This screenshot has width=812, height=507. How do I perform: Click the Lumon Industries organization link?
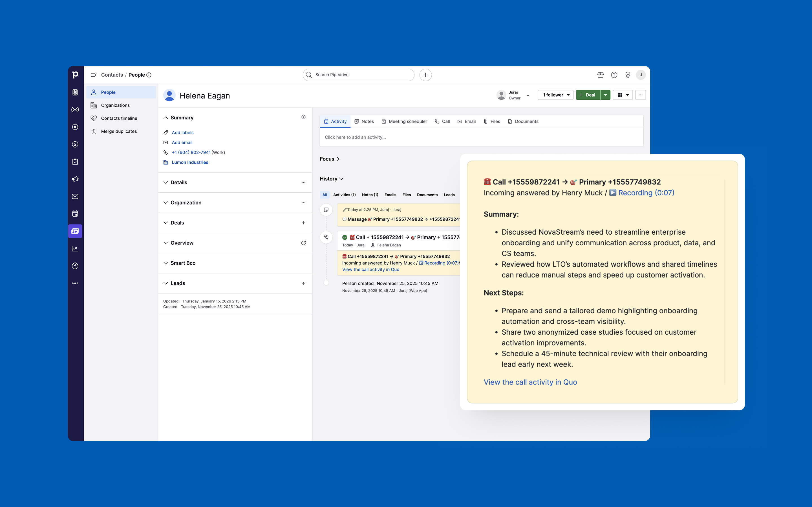pos(190,162)
